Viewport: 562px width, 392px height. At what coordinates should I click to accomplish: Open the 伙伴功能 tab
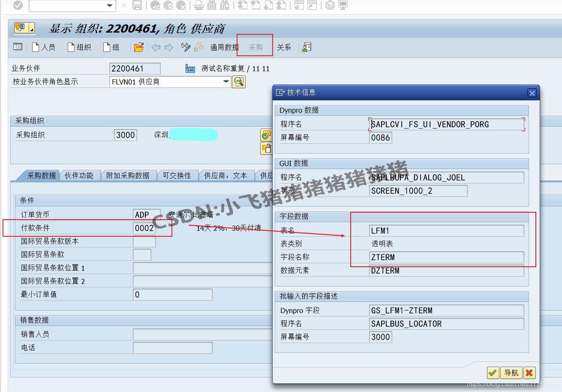[x=79, y=175]
